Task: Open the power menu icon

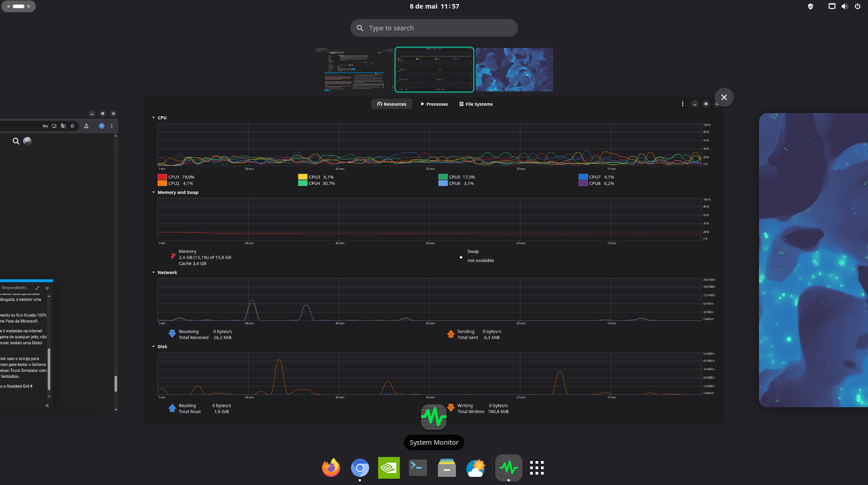Action: 857,6
